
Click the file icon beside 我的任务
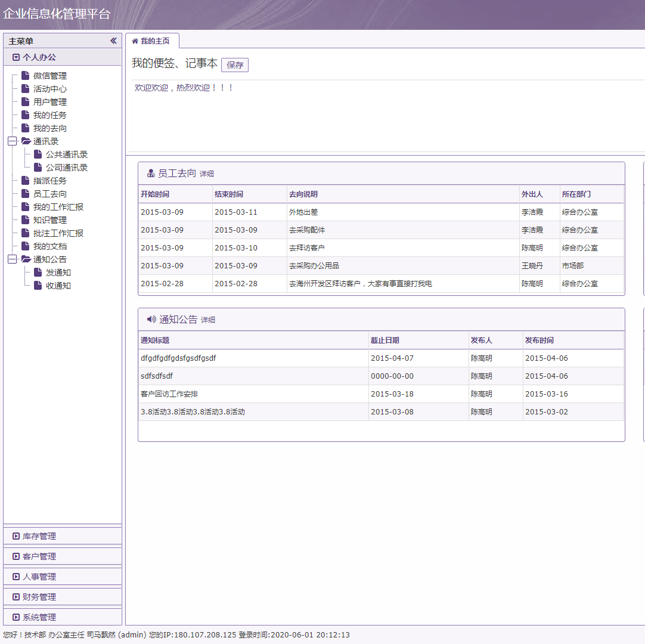[x=25, y=115]
